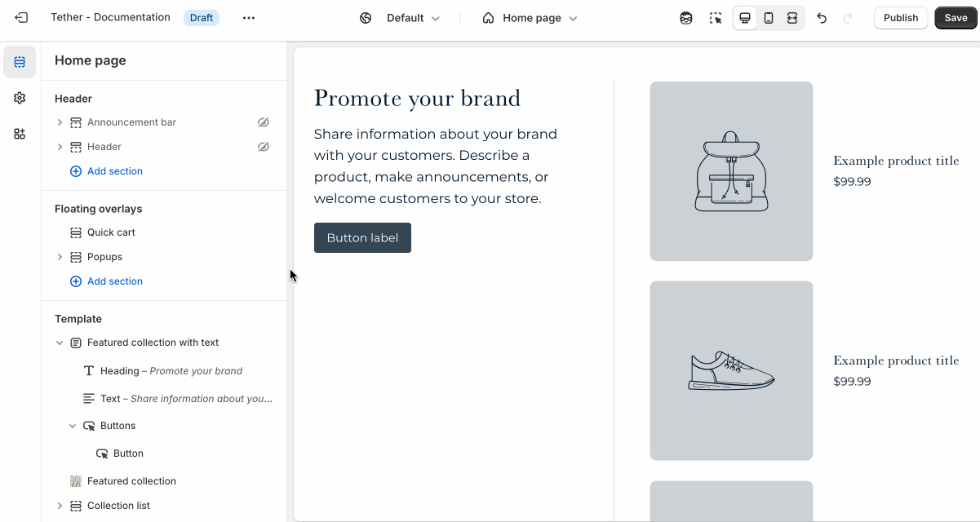
Task: Select the Button block row
Action: click(163, 453)
